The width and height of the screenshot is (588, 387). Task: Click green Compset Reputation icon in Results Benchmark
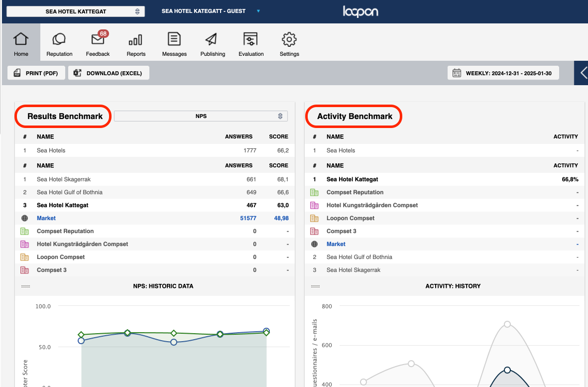24,232
